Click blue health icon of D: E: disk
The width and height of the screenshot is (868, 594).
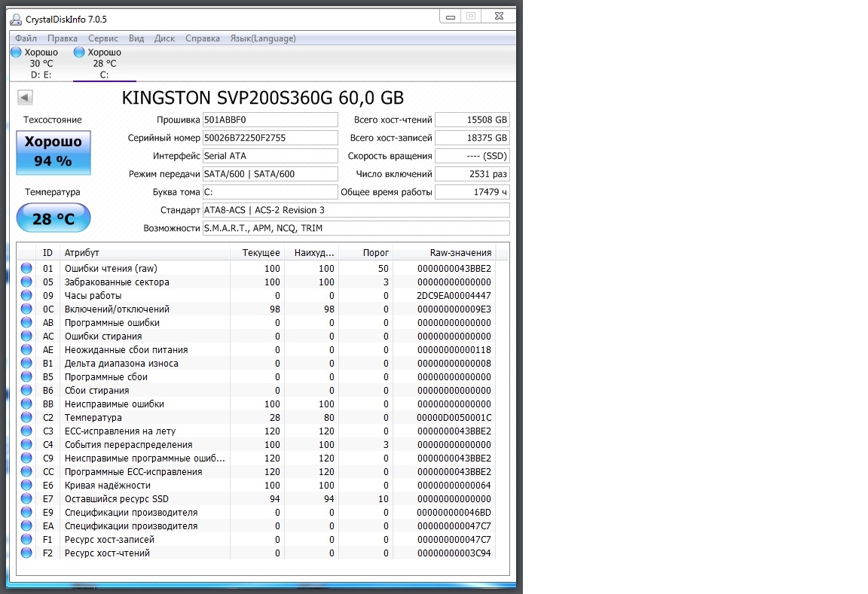click(x=16, y=52)
